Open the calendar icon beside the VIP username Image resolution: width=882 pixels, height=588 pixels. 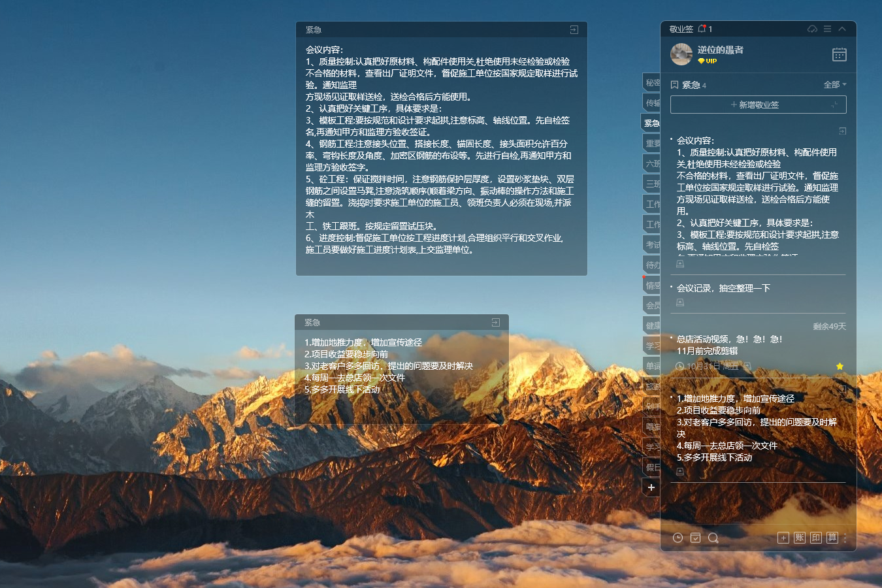click(840, 54)
